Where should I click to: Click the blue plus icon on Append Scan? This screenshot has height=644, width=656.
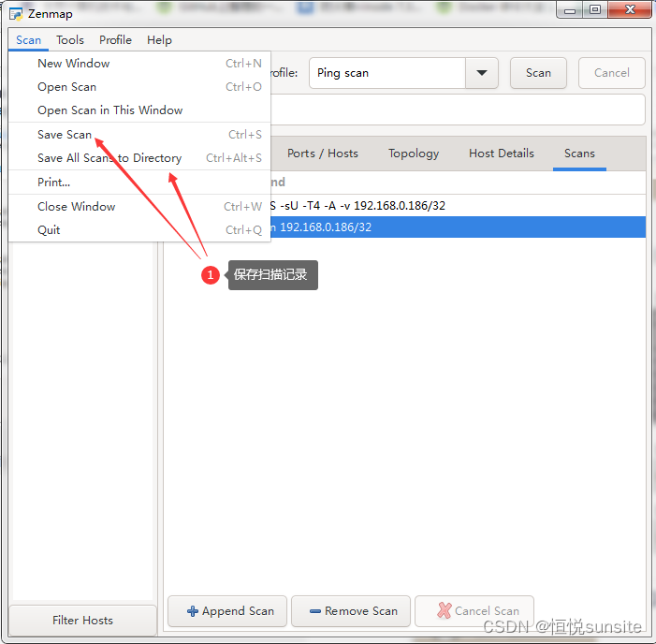pyautogui.click(x=193, y=611)
